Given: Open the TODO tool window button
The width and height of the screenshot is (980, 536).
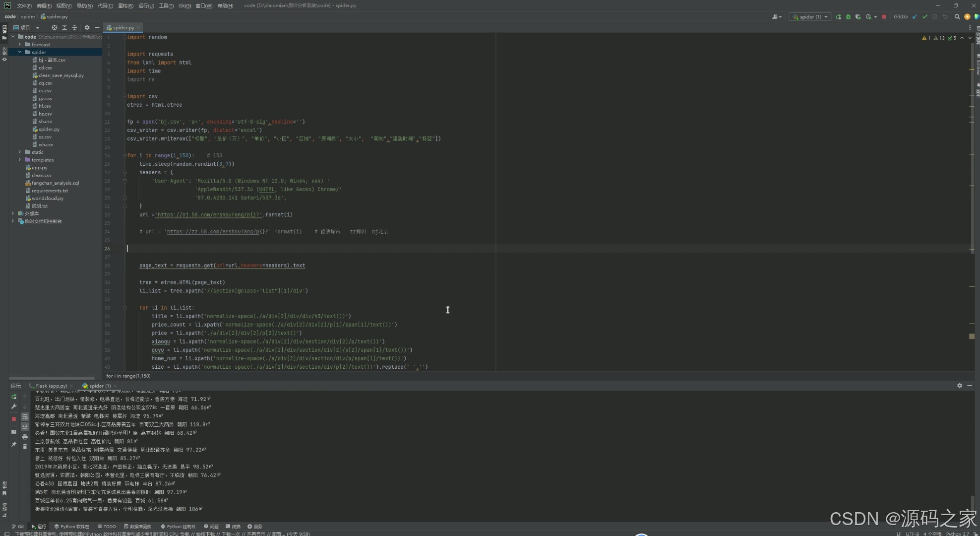Looking at the screenshot, I should [x=107, y=527].
